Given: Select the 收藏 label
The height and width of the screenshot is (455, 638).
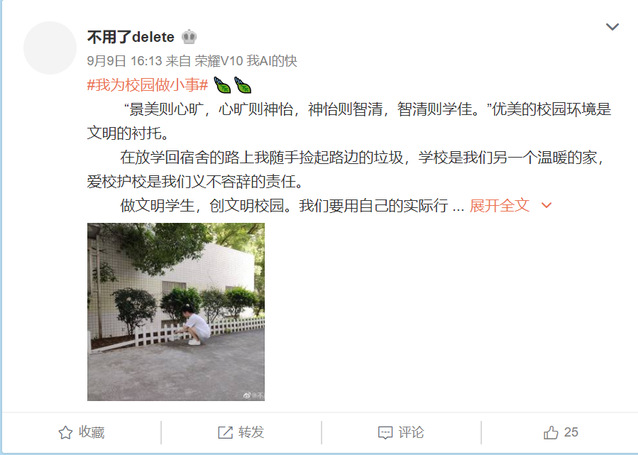Looking at the screenshot, I should [x=92, y=432].
